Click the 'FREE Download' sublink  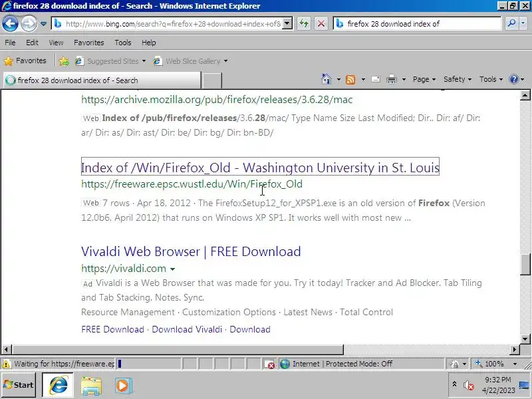(112, 329)
